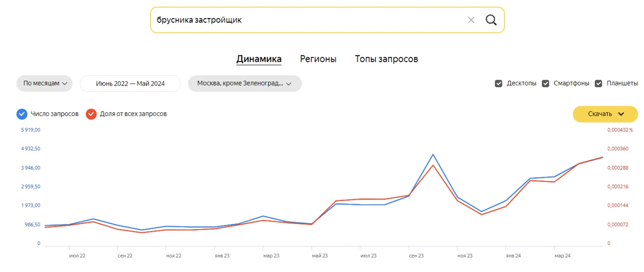Screen dimensions: 644x272
Task: Click the 0,000360 right axis value
Action: [x=618, y=149]
